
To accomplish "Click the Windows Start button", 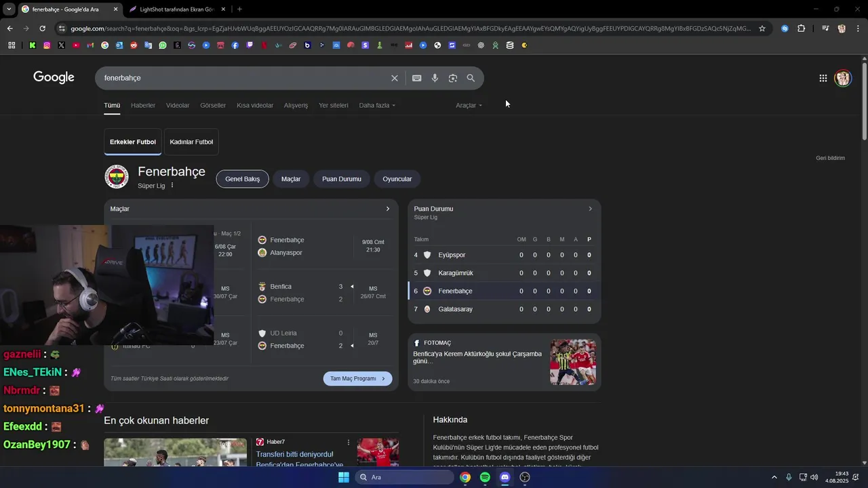I will [344, 477].
